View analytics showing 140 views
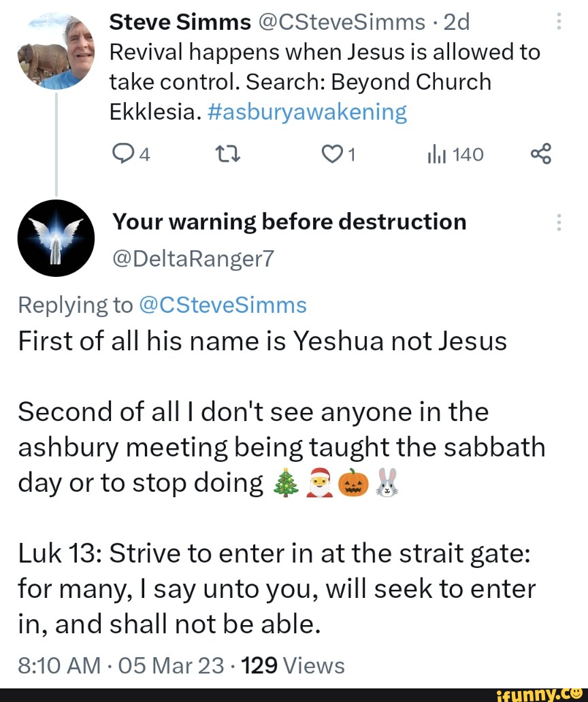588x702 pixels. tap(455, 155)
